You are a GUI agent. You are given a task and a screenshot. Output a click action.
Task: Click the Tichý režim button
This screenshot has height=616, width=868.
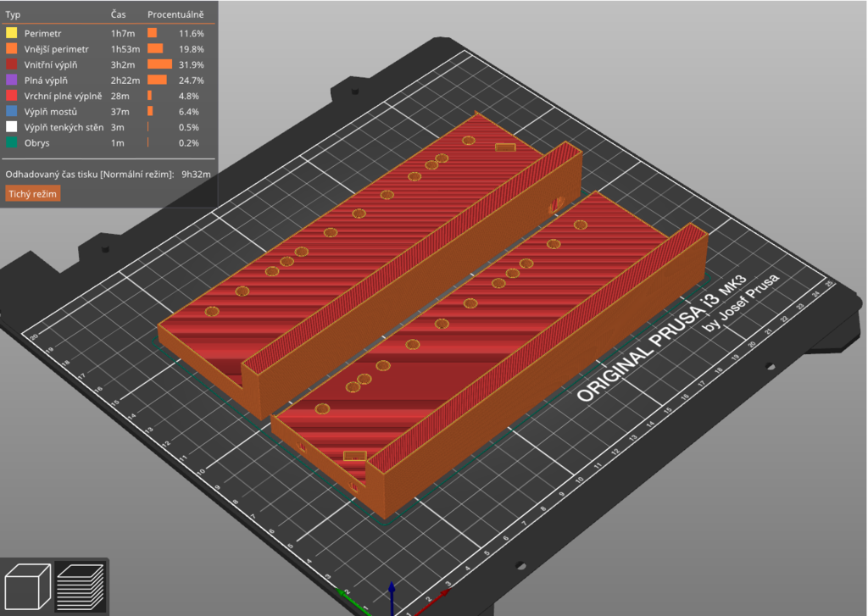coord(33,194)
